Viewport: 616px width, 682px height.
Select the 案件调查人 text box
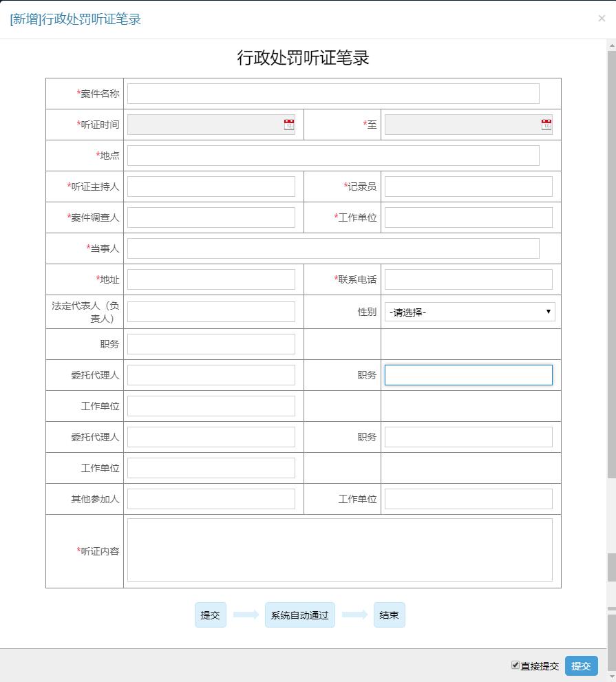click(211, 217)
